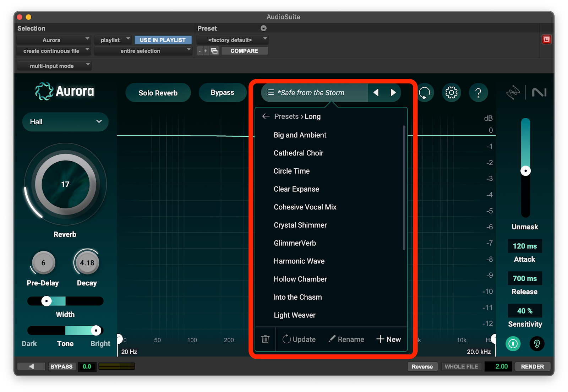Screen dimensions: 568x392
Task: Toggle the COMPARE button
Action: pos(244,51)
